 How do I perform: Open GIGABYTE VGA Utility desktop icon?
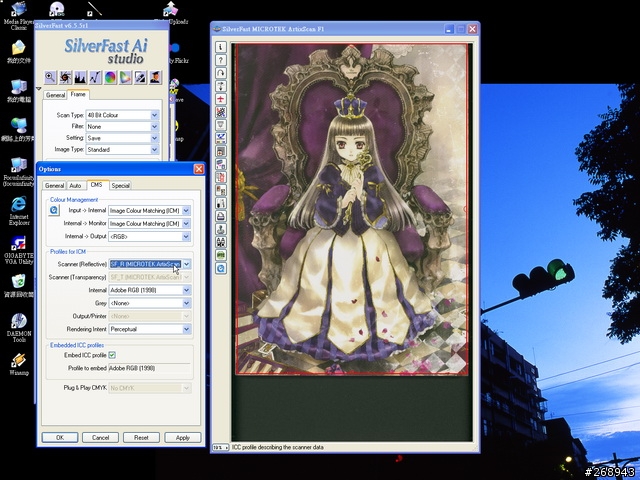tap(19, 250)
